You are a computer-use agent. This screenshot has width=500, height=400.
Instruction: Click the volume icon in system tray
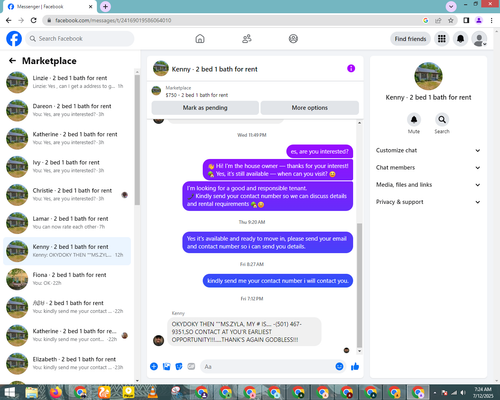point(463,393)
